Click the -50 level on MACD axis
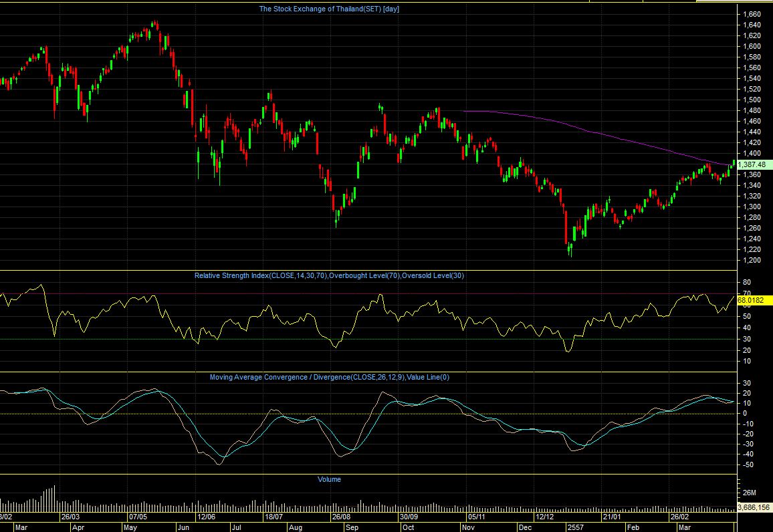The image size is (773, 532). click(x=747, y=464)
